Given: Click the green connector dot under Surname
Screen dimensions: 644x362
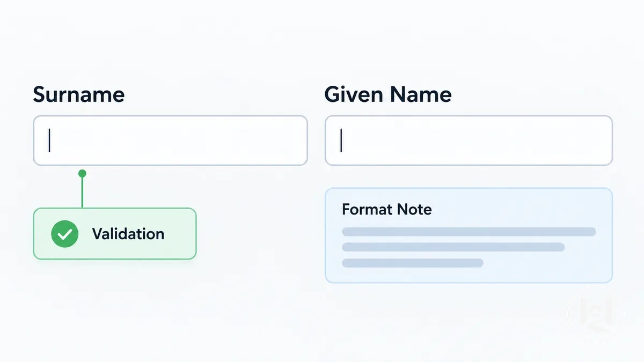Looking at the screenshot, I should [82, 173].
